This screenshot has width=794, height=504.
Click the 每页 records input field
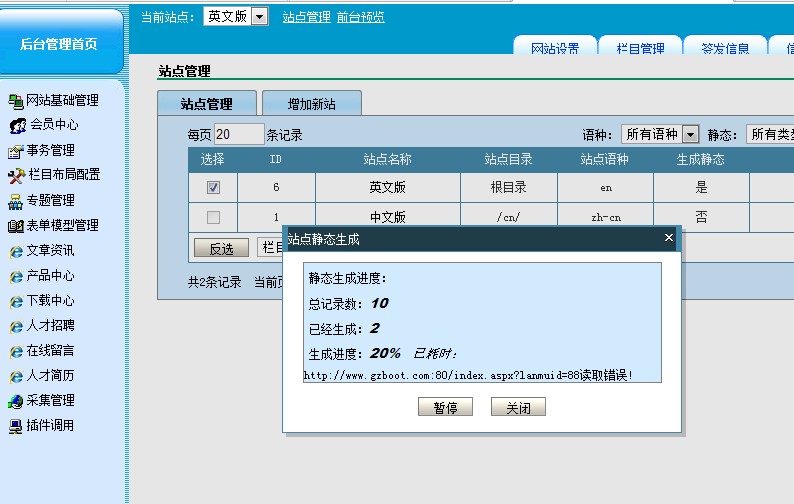[x=239, y=134]
